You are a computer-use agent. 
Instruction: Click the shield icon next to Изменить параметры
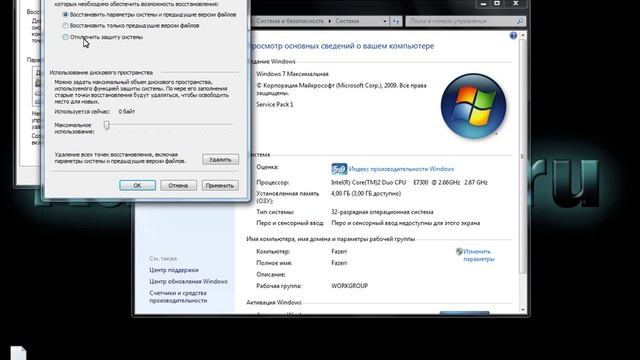459,251
